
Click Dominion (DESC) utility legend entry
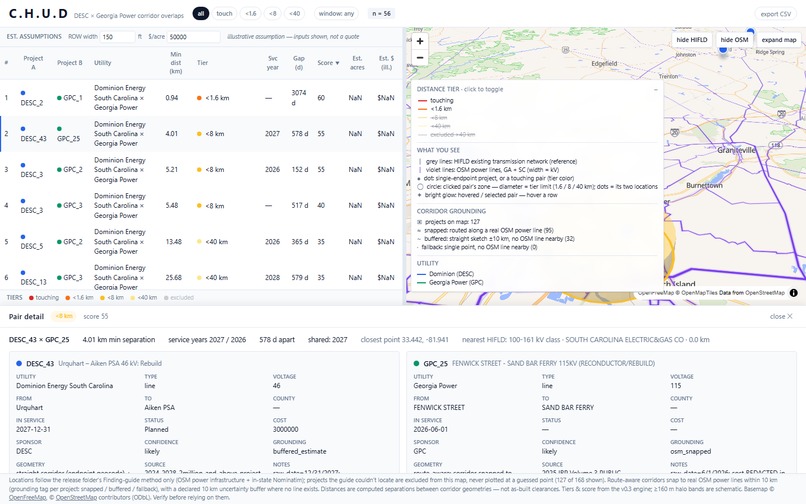click(446, 274)
